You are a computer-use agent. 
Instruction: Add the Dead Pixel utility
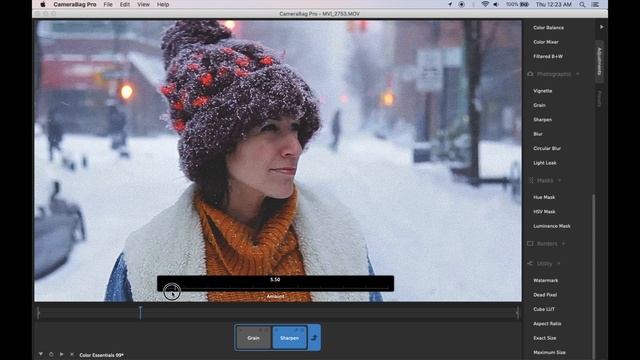pyautogui.click(x=545, y=295)
